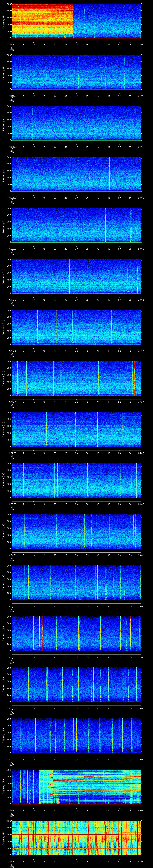Click the spectrogram panel starting at 14:39:00

[x=76, y=787]
